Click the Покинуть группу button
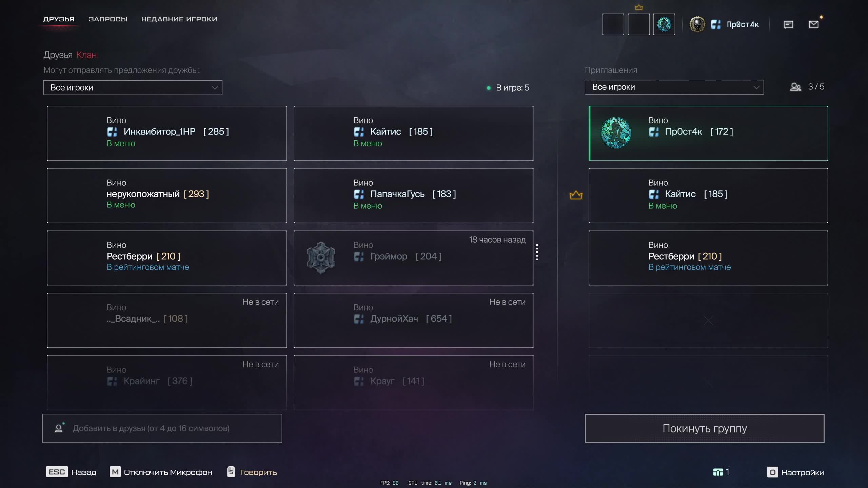868x488 pixels. (x=705, y=428)
